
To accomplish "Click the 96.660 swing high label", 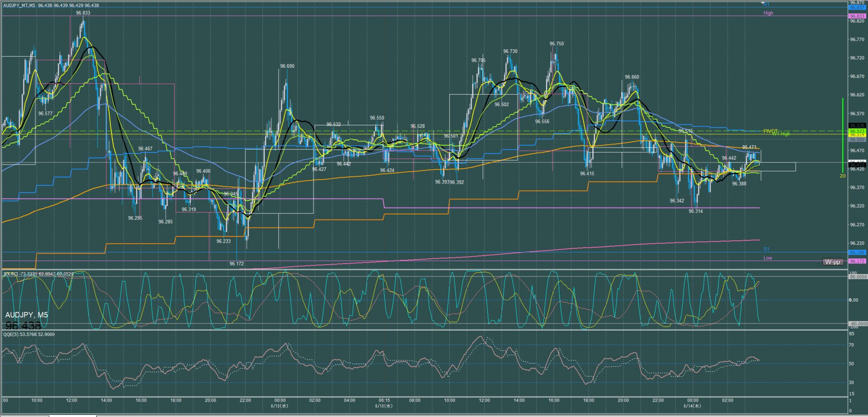I will pyautogui.click(x=632, y=77).
